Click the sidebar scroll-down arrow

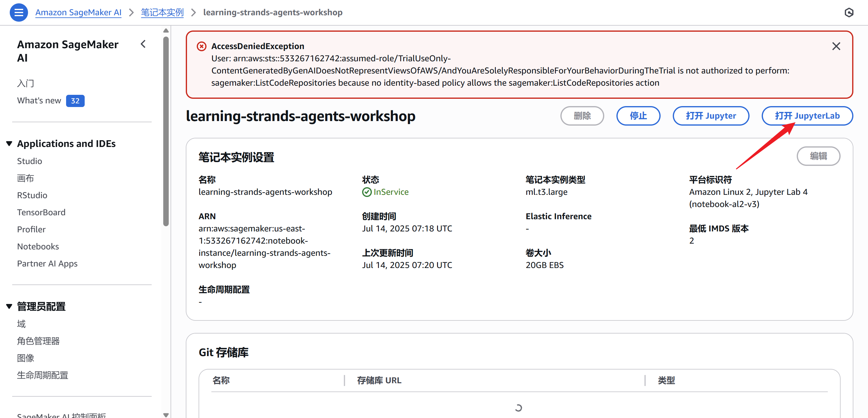[x=166, y=415]
